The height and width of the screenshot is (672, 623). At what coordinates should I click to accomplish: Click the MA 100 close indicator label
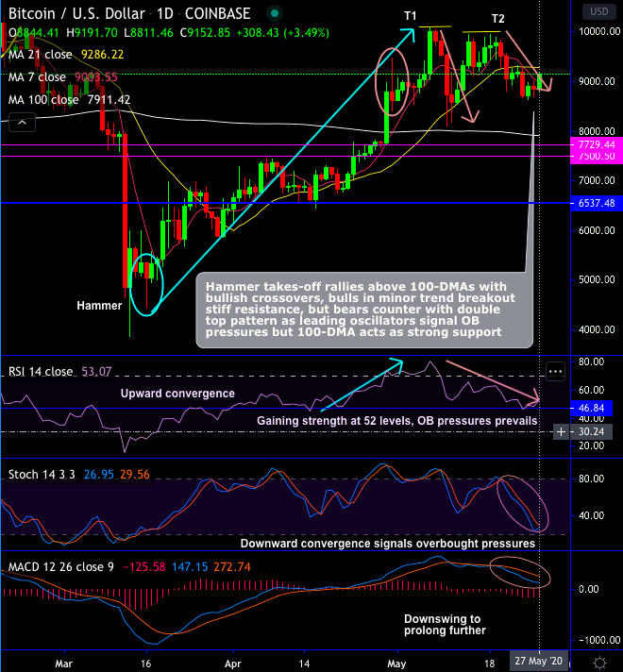[43, 100]
